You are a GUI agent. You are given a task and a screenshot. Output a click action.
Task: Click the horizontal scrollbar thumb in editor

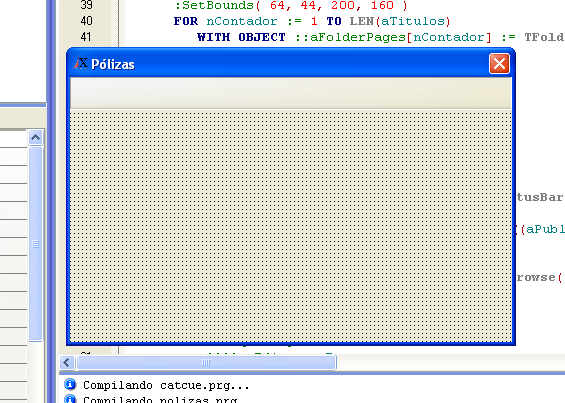[206, 362]
